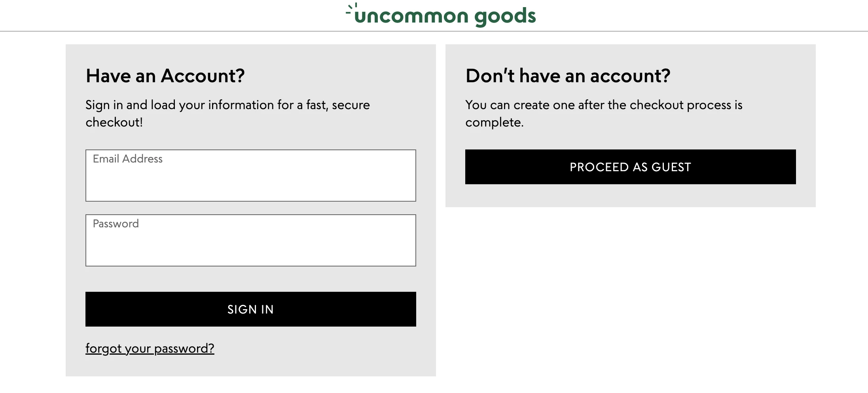The height and width of the screenshot is (393, 868).
Task: Click the "Have an Account?" heading
Action: 165,76
